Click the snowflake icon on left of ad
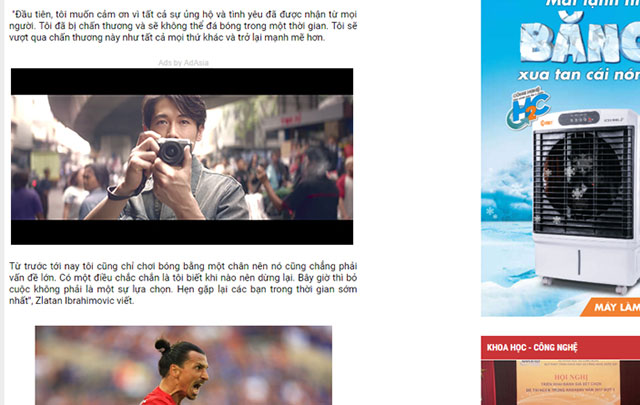The width and height of the screenshot is (640, 405). coord(490,211)
